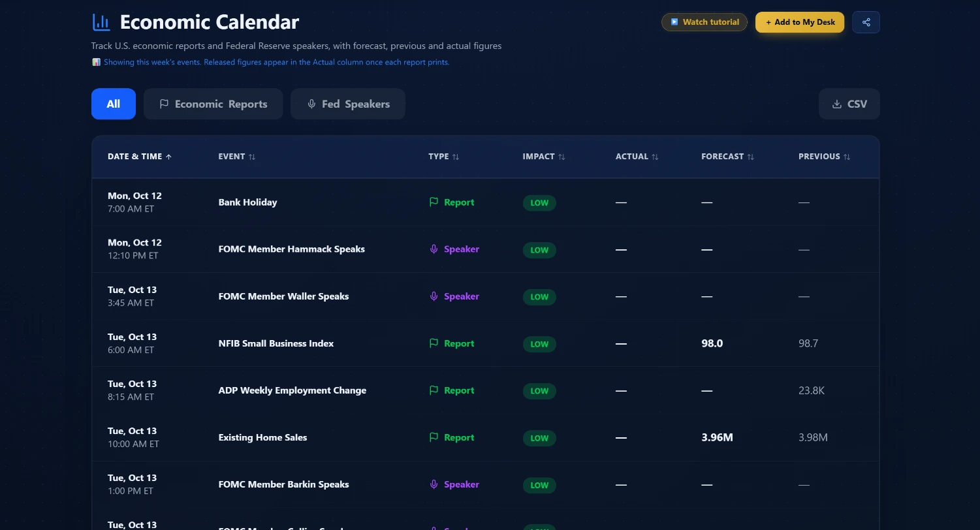980x530 pixels.
Task: Click the share icon button
Action: point(866,22)
